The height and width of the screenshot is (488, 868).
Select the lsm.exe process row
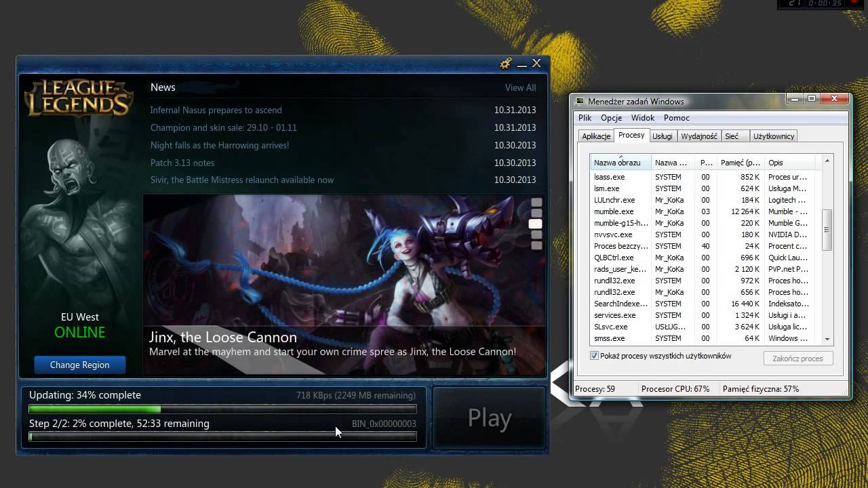coord(703,188)
